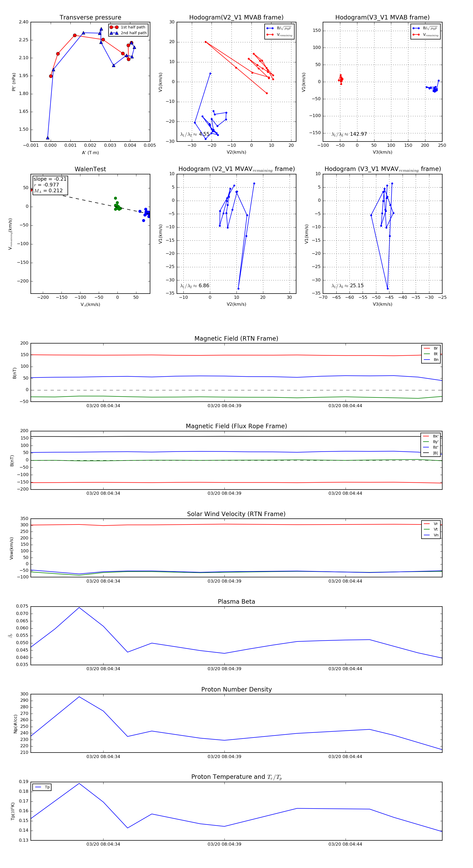
Task: Click the 'r = -0.977' text
Action: pyautogui.click(x=47, y=185)
